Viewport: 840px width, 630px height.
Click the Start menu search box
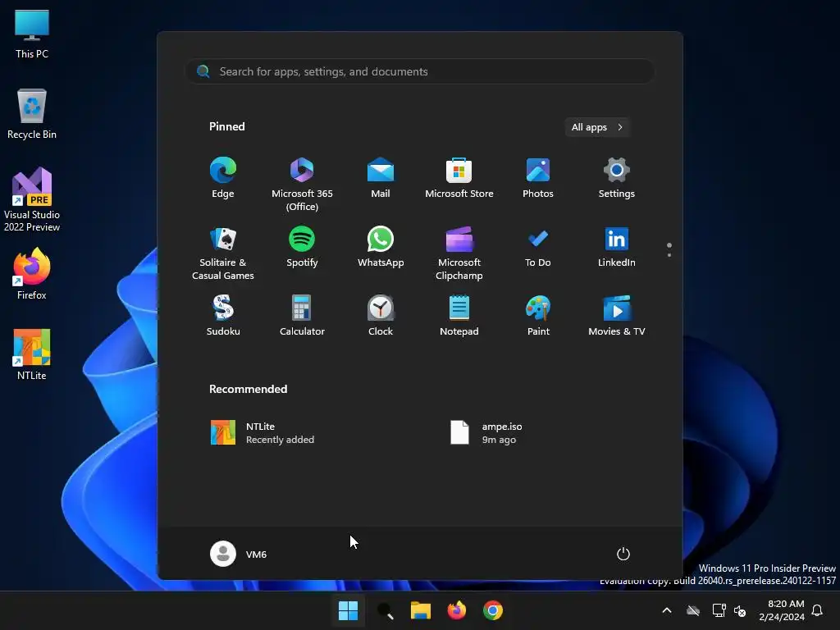(x=419, y=71)
